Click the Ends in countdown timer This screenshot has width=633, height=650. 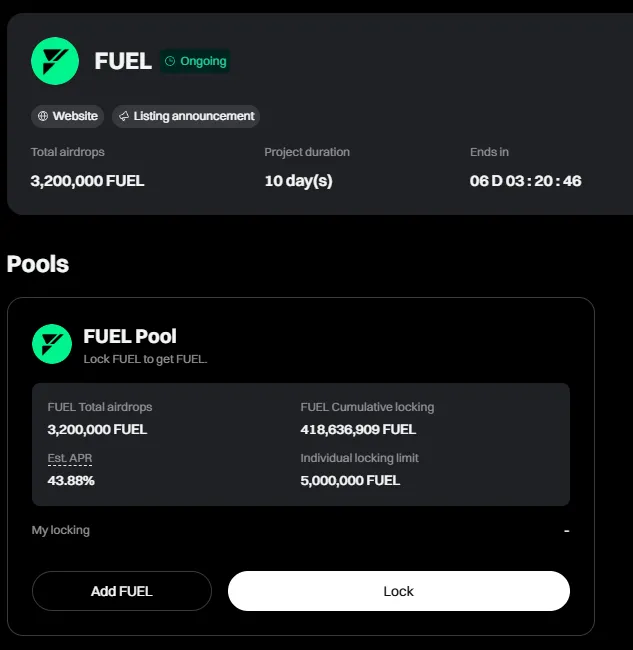coord(525,181)
